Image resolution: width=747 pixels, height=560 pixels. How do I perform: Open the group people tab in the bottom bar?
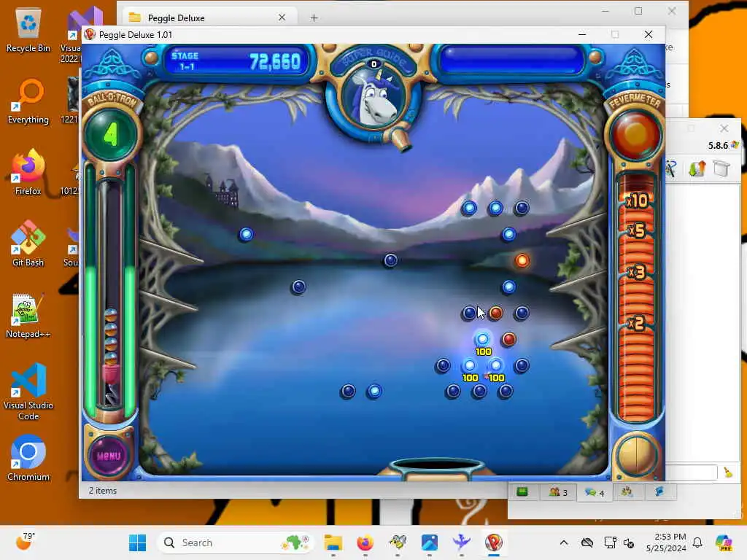click(x=627, y=492)
